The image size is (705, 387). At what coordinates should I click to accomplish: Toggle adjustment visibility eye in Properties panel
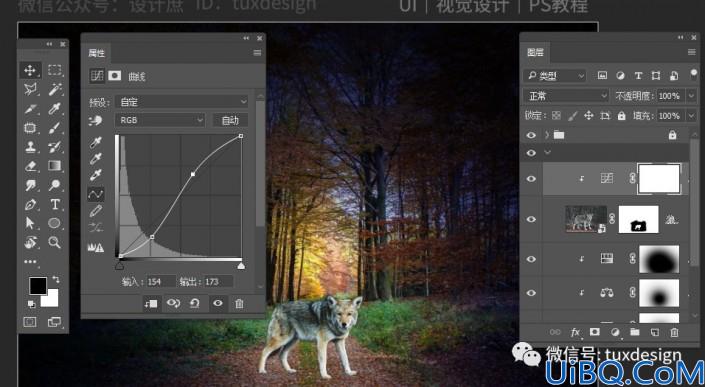coord(218,303)
